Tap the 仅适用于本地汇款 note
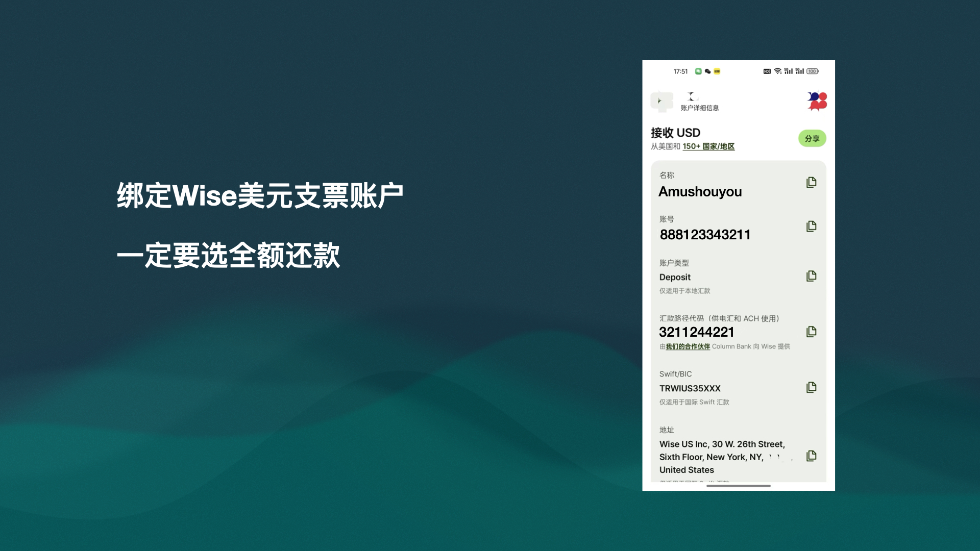The width and height of the screenshot is (980, 551). [x=684, y=291]
